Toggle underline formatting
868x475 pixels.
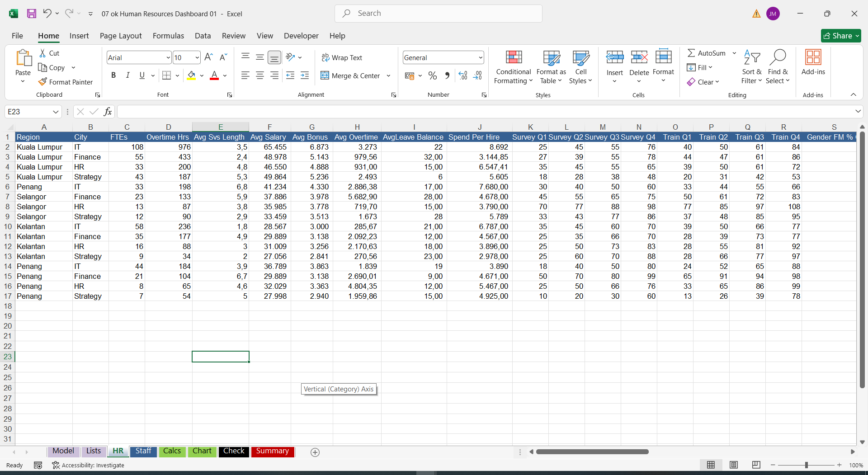point(142,75)
